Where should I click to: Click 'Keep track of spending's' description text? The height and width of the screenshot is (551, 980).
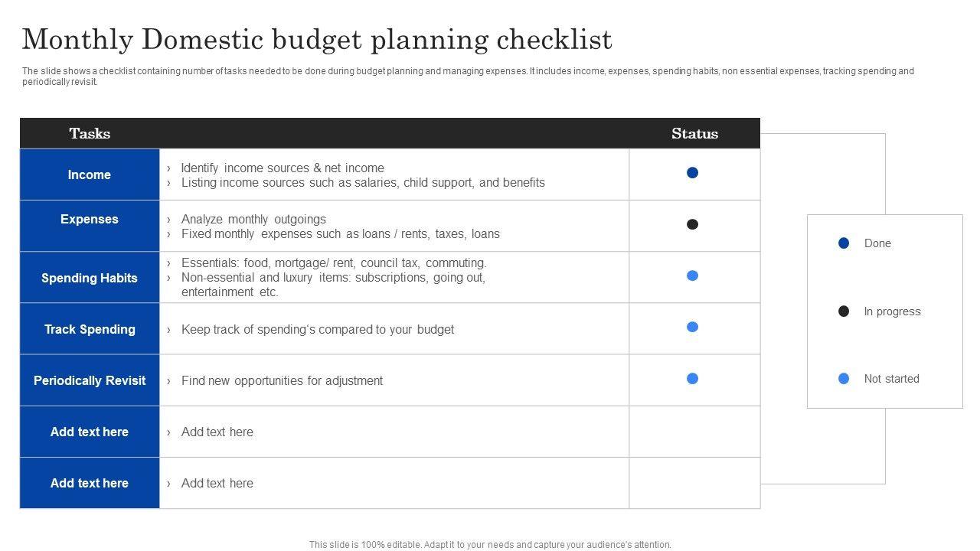pyautogui.click(x=317, y=329)
